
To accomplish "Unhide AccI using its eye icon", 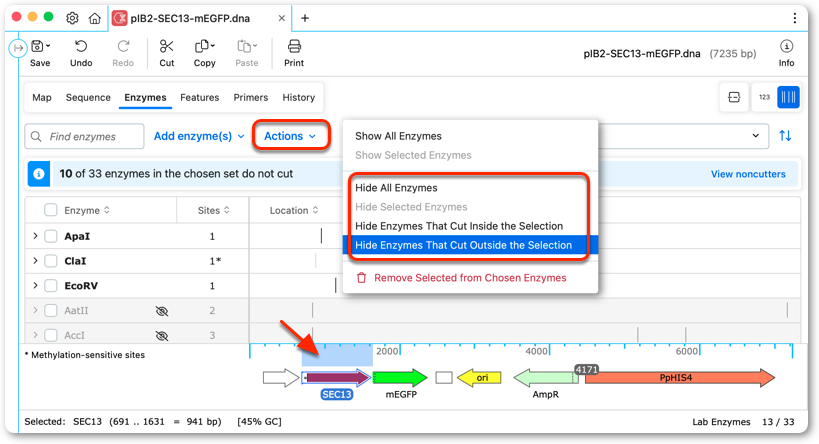I will (x=162, y=336).
